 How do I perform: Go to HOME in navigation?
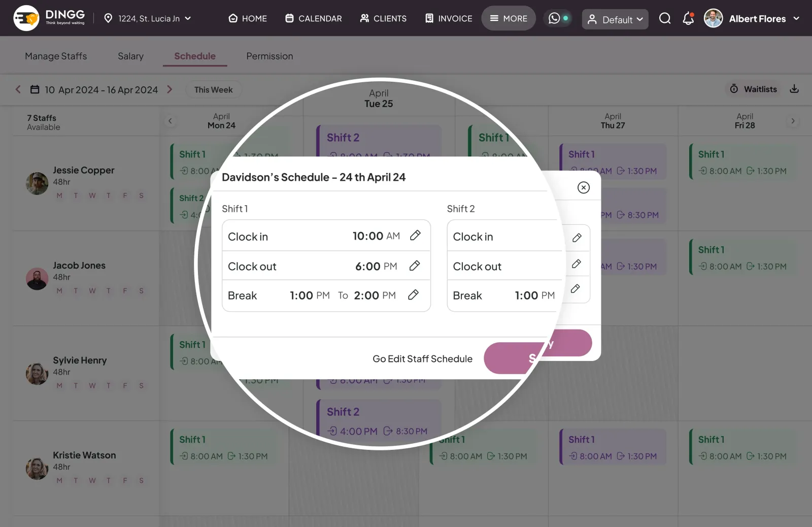248,18
